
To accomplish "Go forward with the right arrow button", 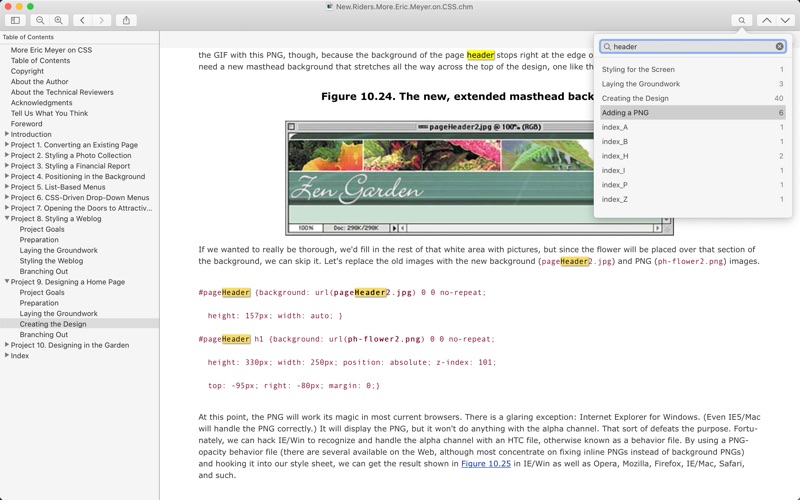I will 101,20.
